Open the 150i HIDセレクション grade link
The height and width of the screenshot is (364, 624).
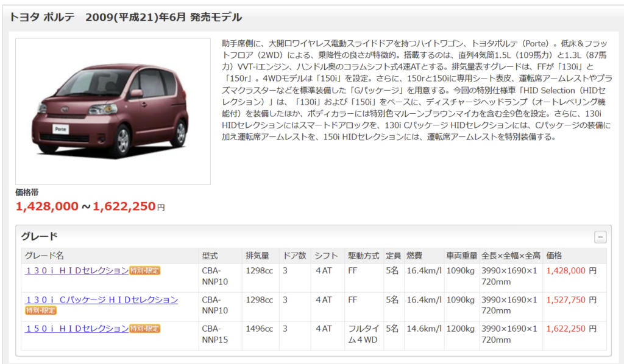click(77, 329)
